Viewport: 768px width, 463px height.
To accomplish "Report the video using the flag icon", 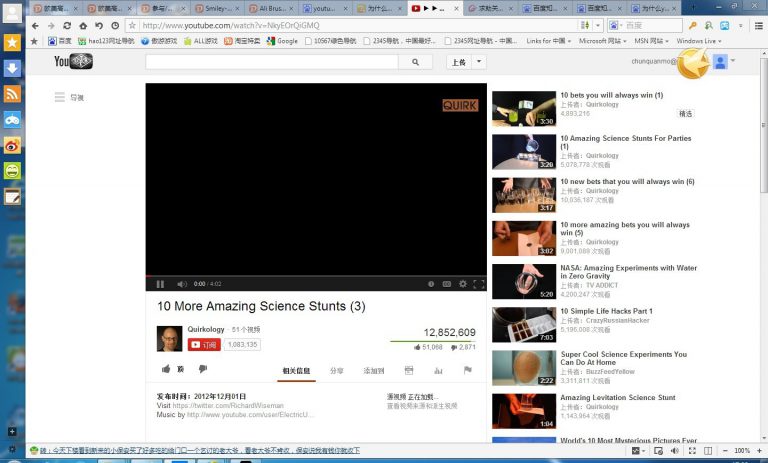I will (467, 370).
